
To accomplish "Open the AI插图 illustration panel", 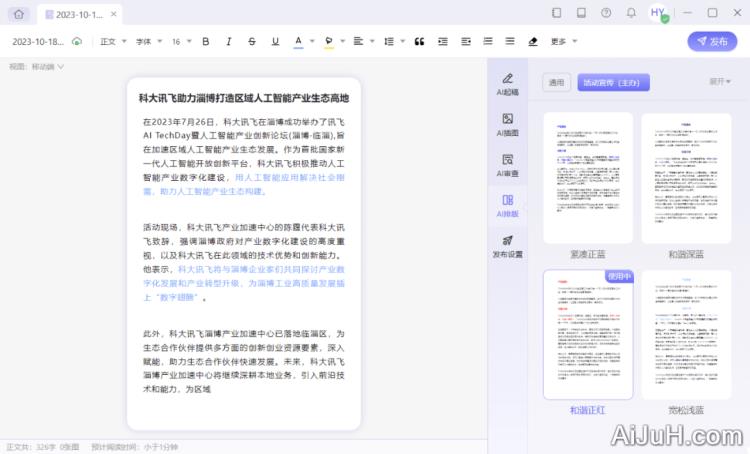I will (x=508, y=124).
